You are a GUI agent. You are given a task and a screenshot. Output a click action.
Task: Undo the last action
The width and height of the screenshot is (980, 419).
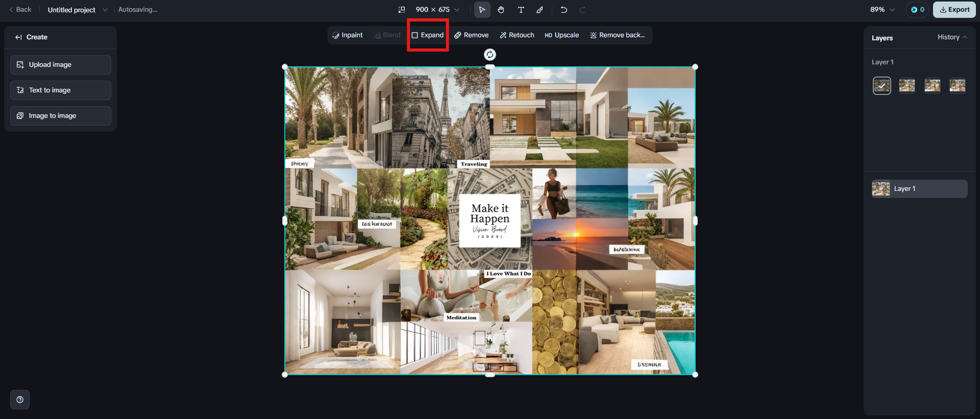coord(563,10)
